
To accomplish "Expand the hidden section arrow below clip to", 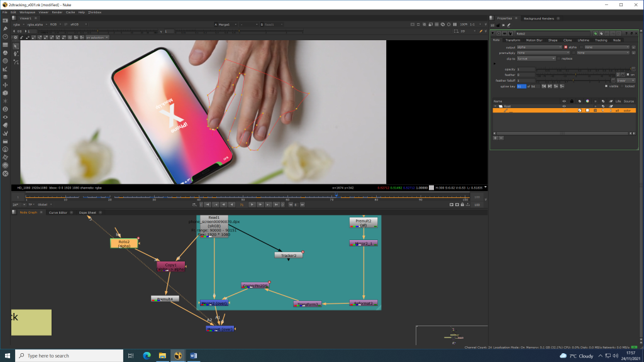I will [494, 63].
